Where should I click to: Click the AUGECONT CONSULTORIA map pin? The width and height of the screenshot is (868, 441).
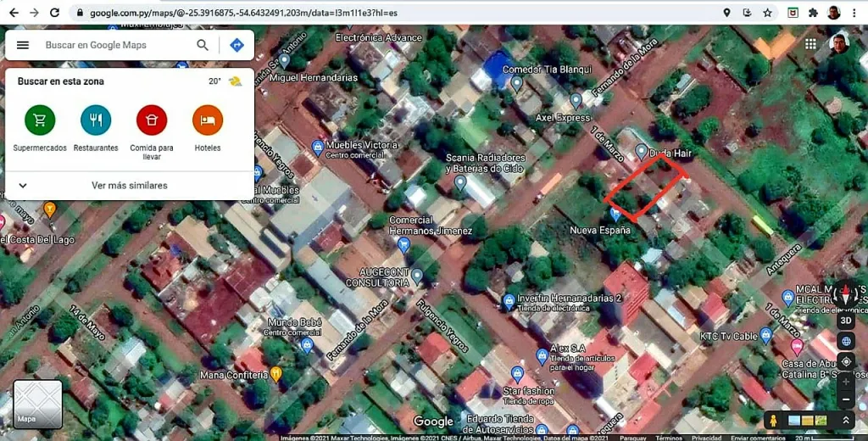pos(417,276)
